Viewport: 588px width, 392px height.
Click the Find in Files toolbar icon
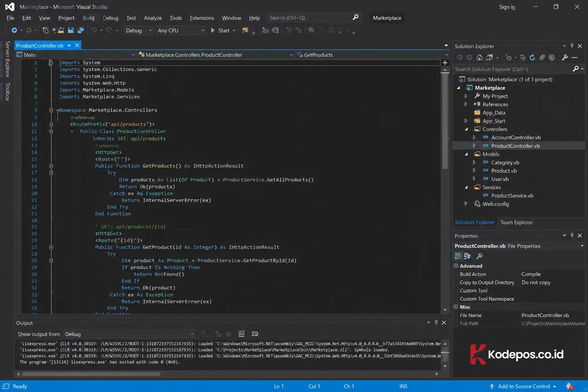coord(245,30)
